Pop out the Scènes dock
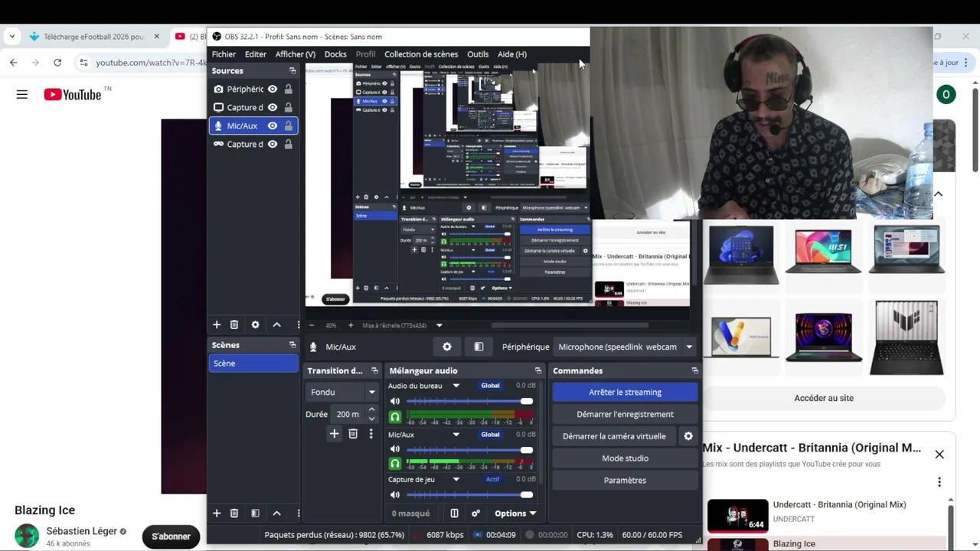The width and height of the screenshot is (980, 551). [x=292, y=345]
